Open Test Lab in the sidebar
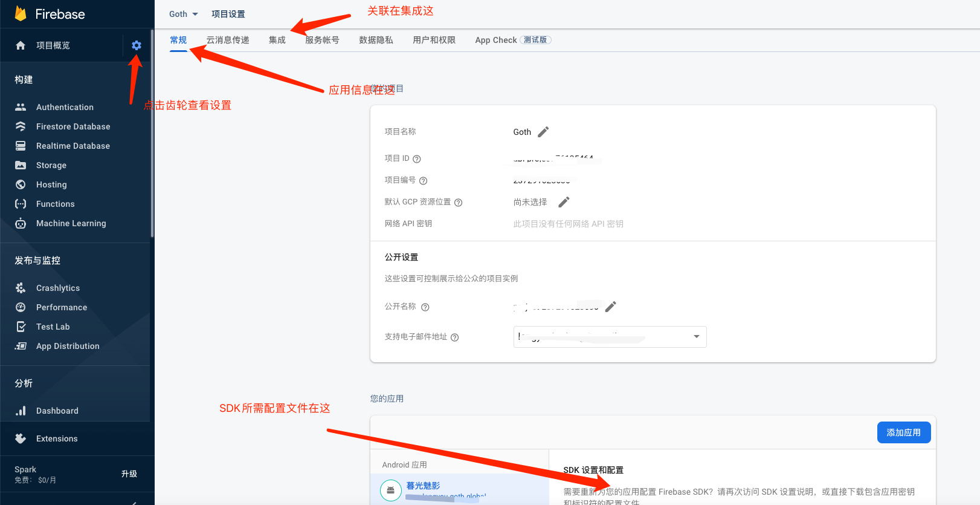The image size is (980, 505). coord(53,327)
